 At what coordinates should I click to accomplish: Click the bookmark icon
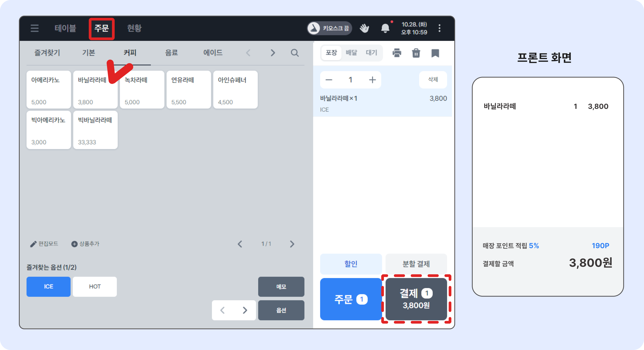pos(435,53)
